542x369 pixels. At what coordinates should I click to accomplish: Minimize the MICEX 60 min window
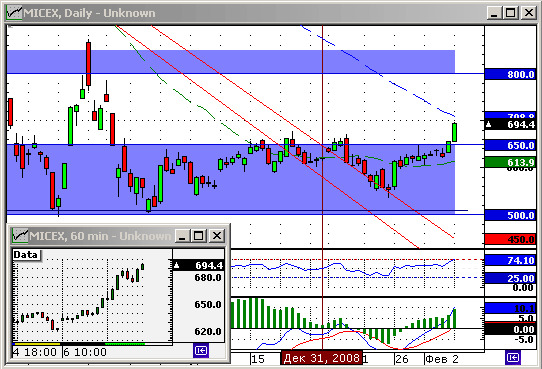point(183,236)
